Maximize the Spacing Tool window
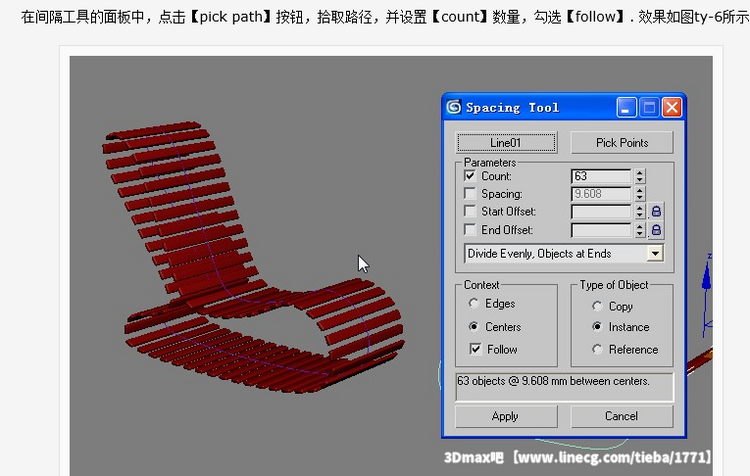The width and height of the screenshot is (750, 476). tap(649, 107)
